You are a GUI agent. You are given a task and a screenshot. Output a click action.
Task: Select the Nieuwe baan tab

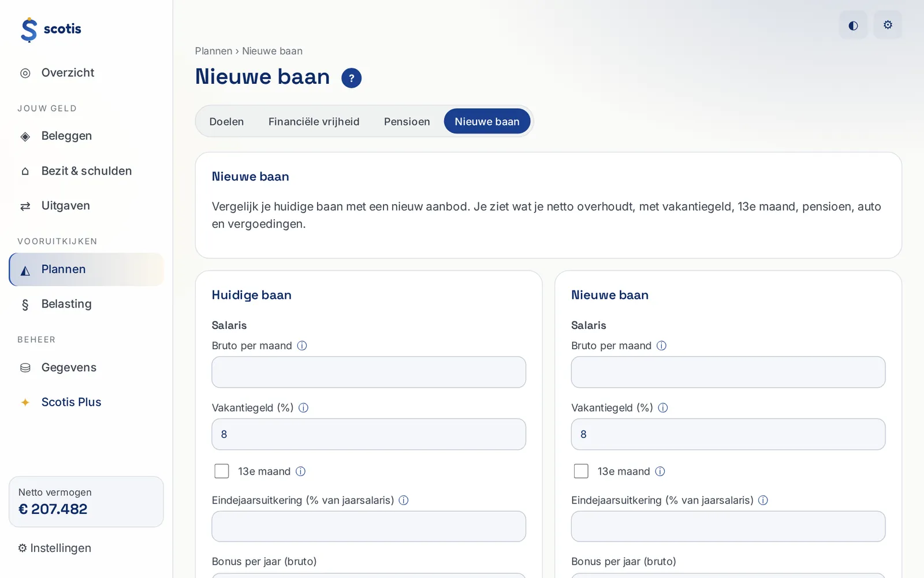pyautogui.click(x=487, y=121)
